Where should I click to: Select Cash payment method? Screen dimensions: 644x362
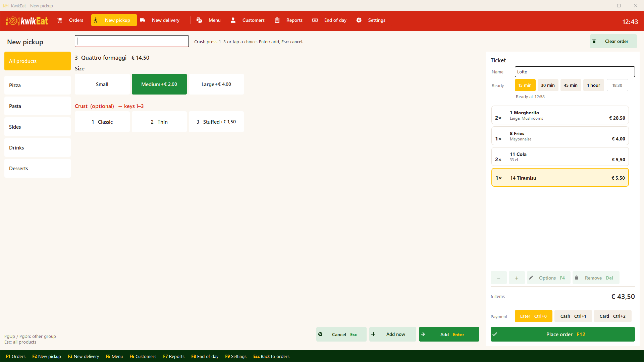573,316
